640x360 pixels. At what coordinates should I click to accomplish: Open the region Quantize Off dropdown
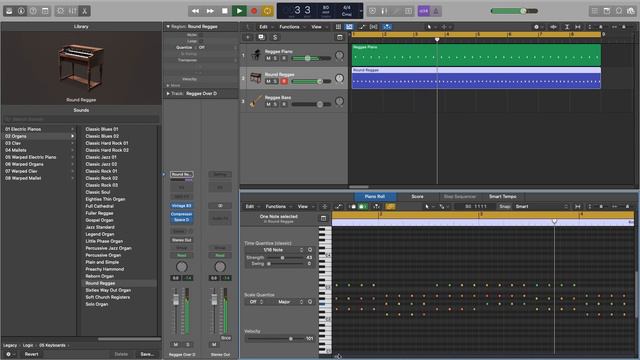pos(217,47)
